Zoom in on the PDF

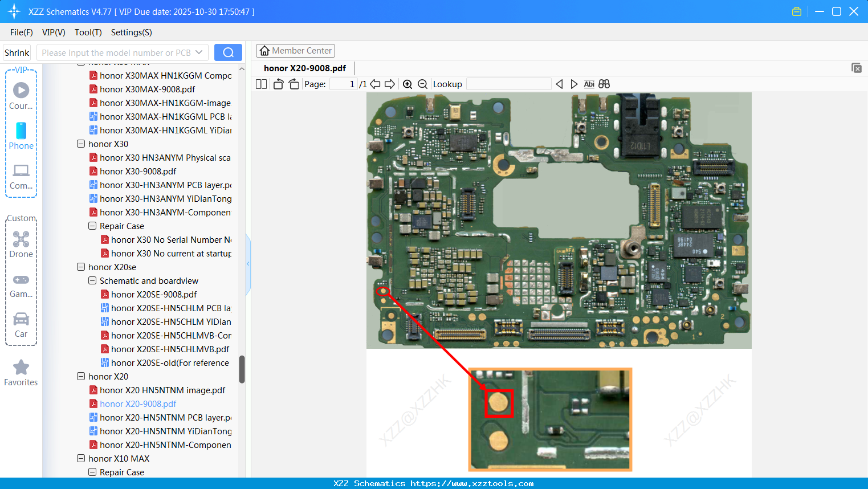click(x=407, y=84)
